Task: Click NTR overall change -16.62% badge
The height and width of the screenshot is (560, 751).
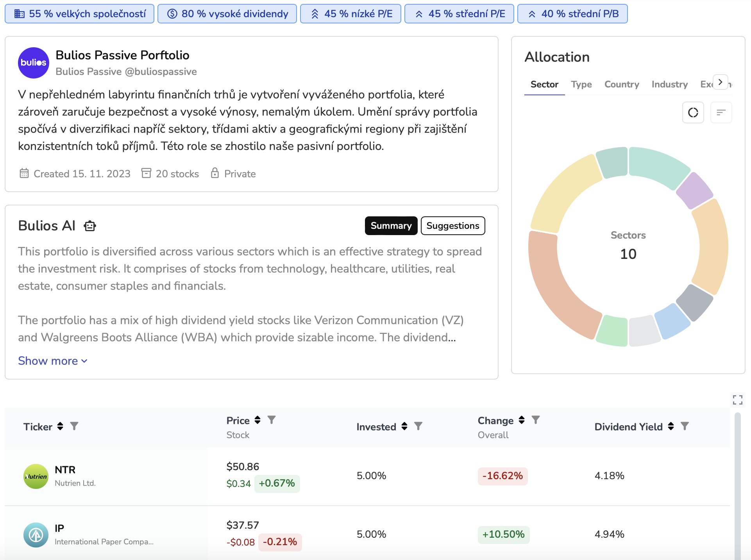Action: [502, 476]
